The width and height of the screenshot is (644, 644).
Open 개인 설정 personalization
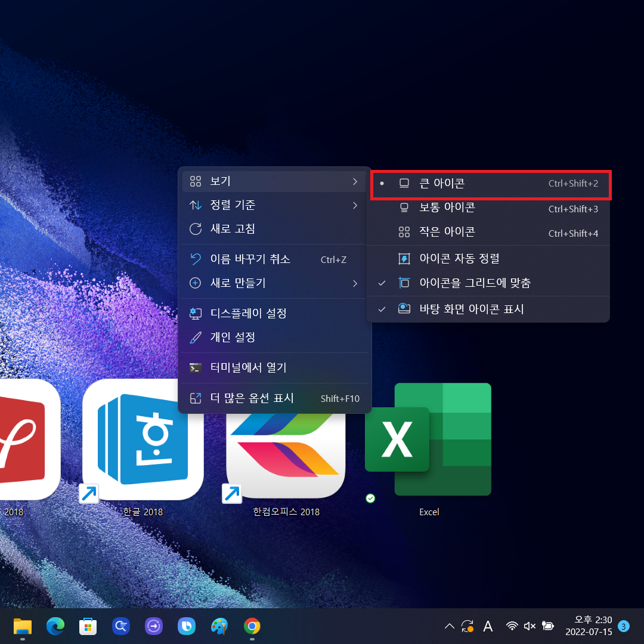click(x=274, y=337)
